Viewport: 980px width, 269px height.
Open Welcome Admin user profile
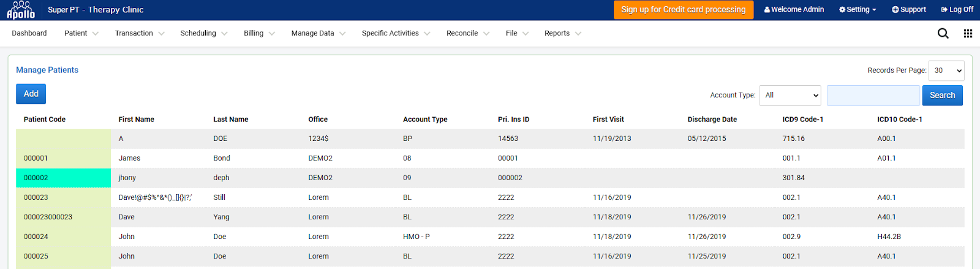point(794,10)
